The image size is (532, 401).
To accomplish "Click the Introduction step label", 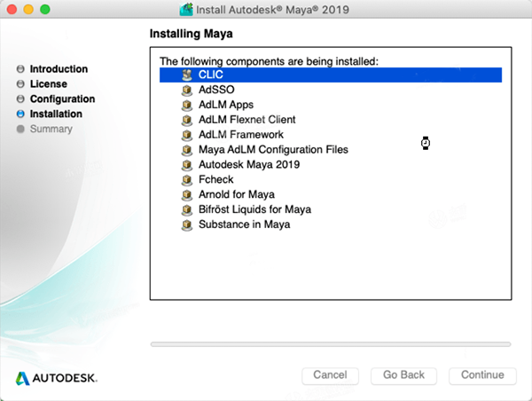I will click(59, 69).
